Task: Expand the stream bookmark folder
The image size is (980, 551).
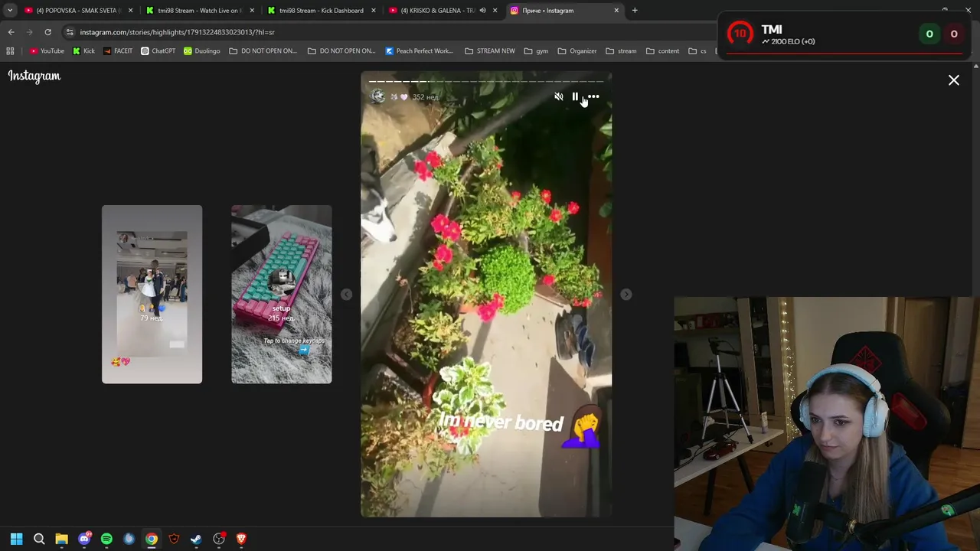Action: pos(621,51)
